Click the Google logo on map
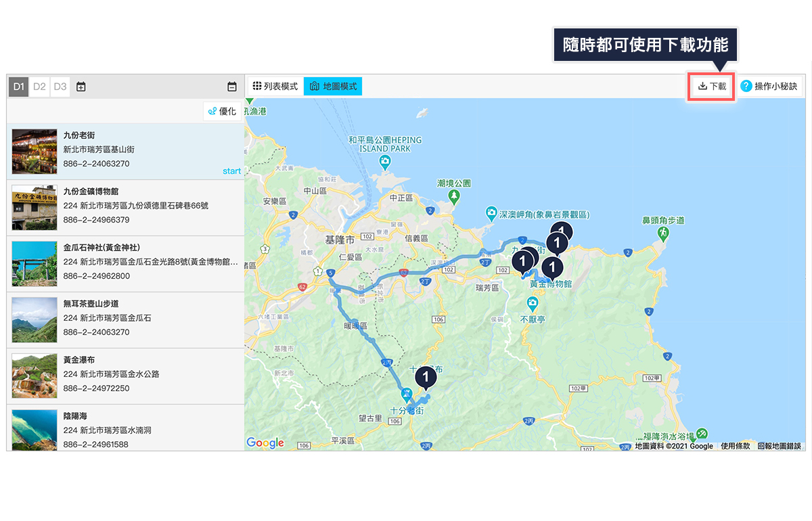Viewport: 812px width, 521px height. (x=265, y=443)
